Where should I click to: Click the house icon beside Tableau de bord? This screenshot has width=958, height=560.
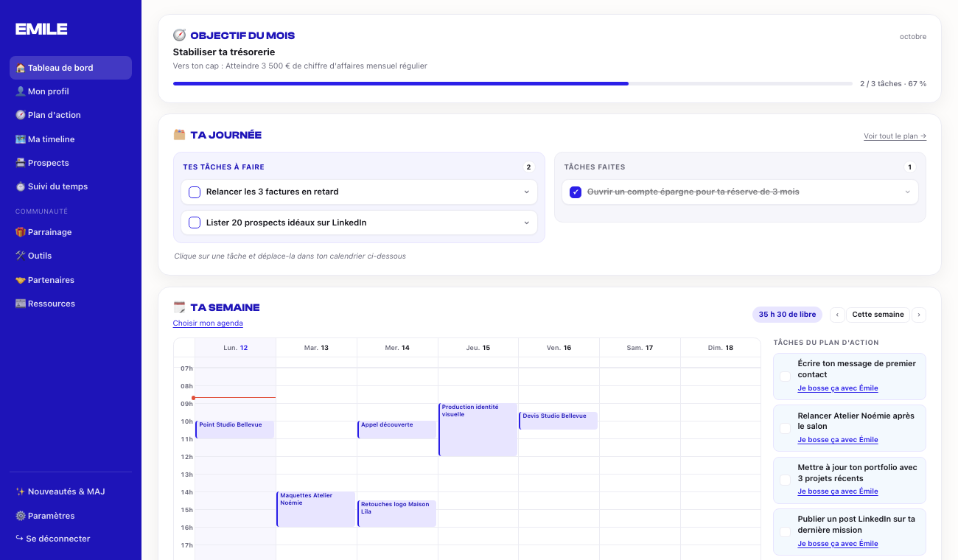(21, 68)
